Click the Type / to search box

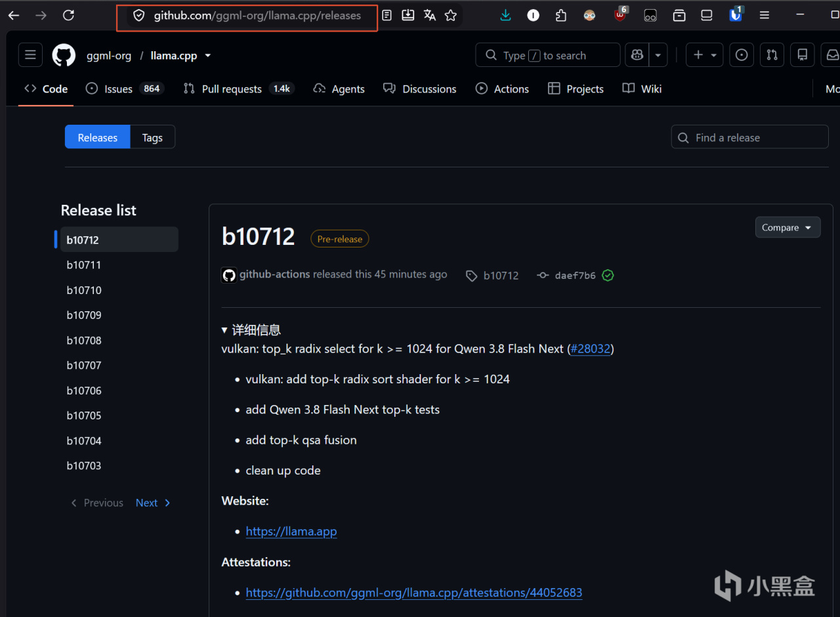548,55
